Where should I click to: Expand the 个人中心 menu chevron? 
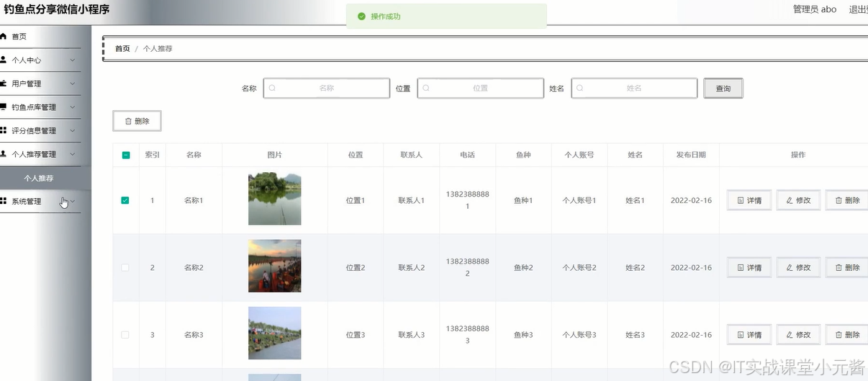(73, 60)
